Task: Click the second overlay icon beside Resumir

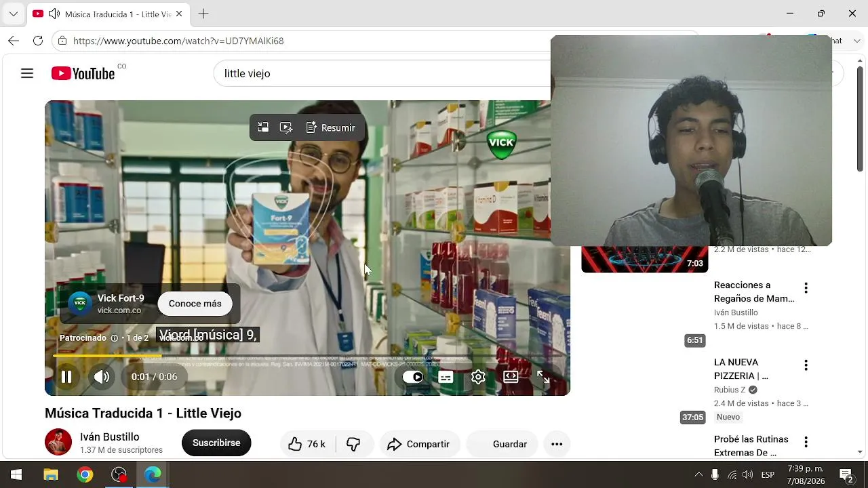Action: pyautogui.click(x=286, y=127)
